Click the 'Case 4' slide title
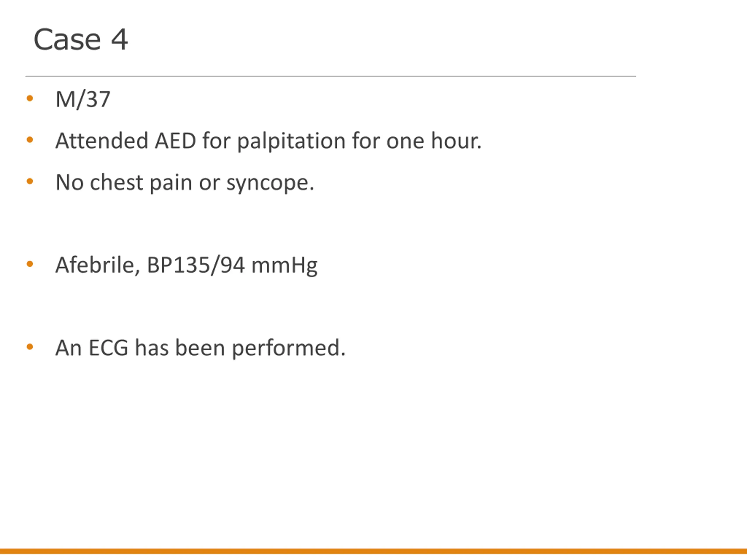This screenshot has height=560, width=747. [81, 39]
